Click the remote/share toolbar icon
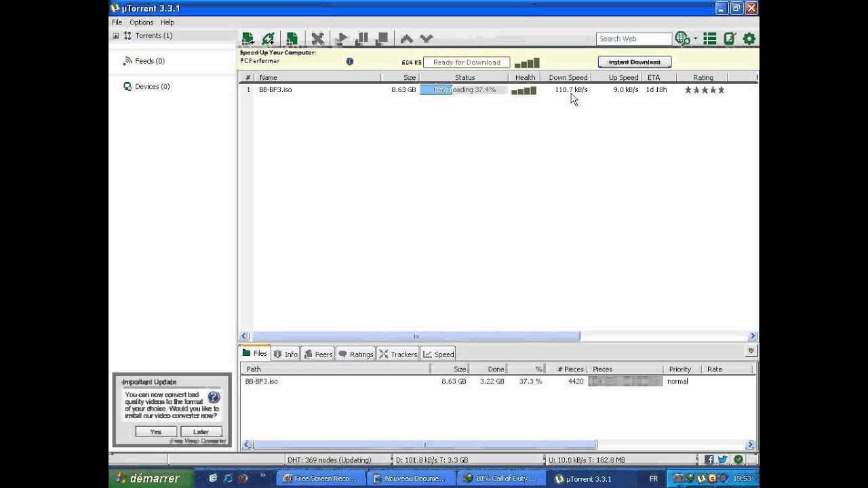 pos(730,39)
